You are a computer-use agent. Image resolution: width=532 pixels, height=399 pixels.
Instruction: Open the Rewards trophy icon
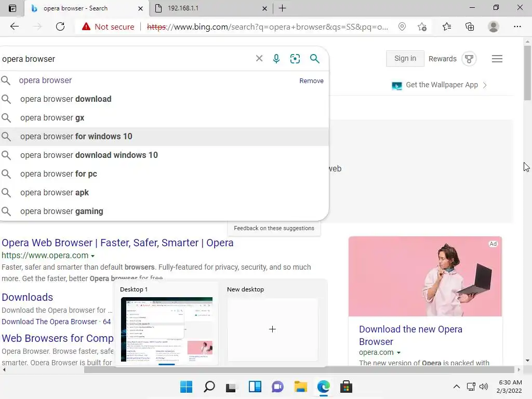click(x=469, y=59)
